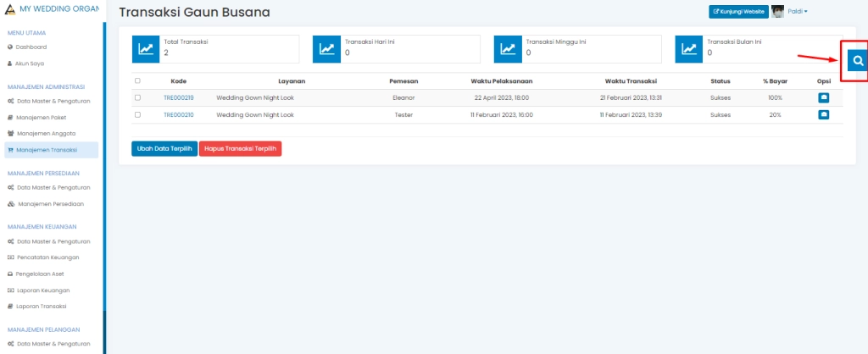Click Opsi icon for Tester's transaction

tap(823, 114)
